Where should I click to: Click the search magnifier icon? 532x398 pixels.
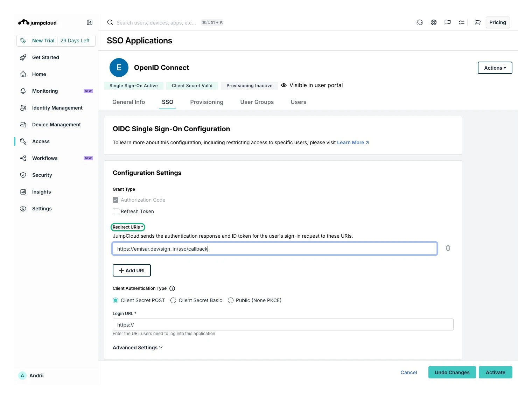110,22
